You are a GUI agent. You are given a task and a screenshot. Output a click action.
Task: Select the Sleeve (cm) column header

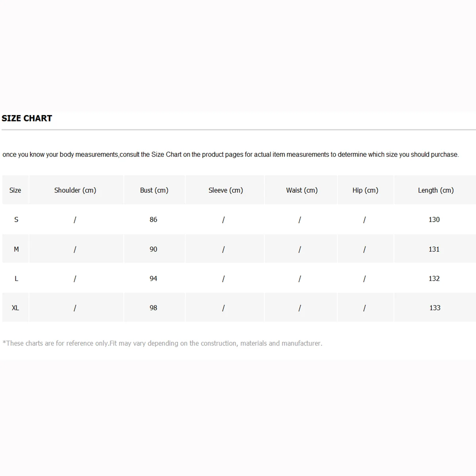point(225,190)
